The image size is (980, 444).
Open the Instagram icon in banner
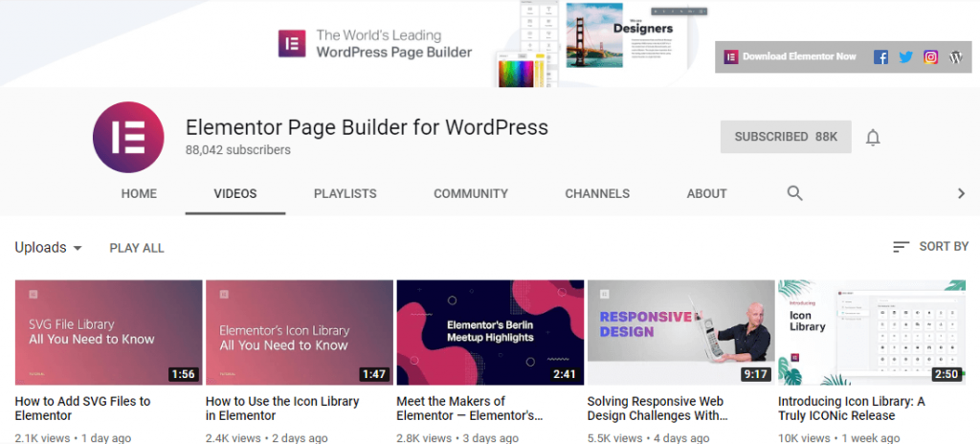point(930,57)
